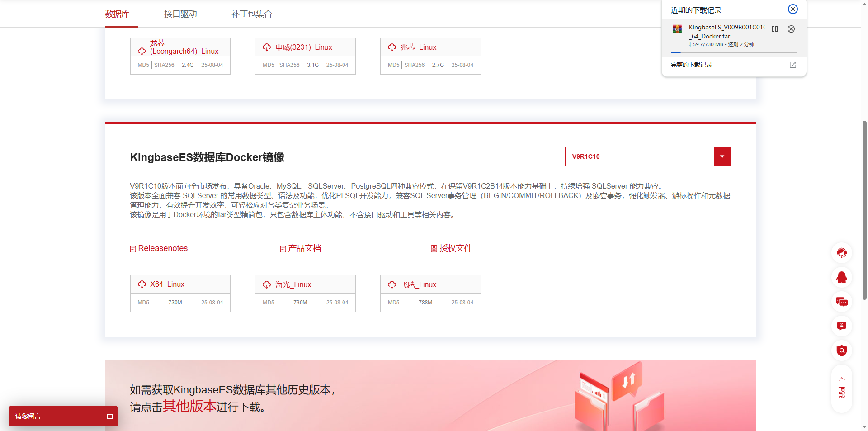View MD5 for 申威(3231)_Linux package

coord(269,65)
